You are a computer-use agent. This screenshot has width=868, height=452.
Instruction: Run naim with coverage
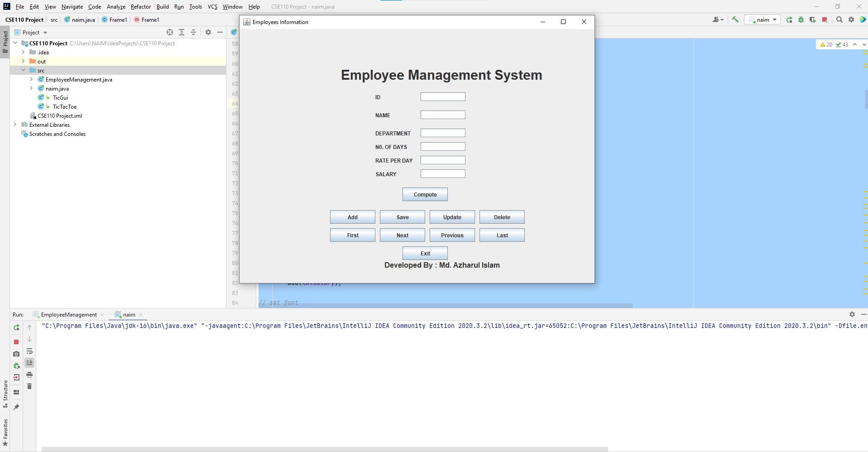click(813, 19)
